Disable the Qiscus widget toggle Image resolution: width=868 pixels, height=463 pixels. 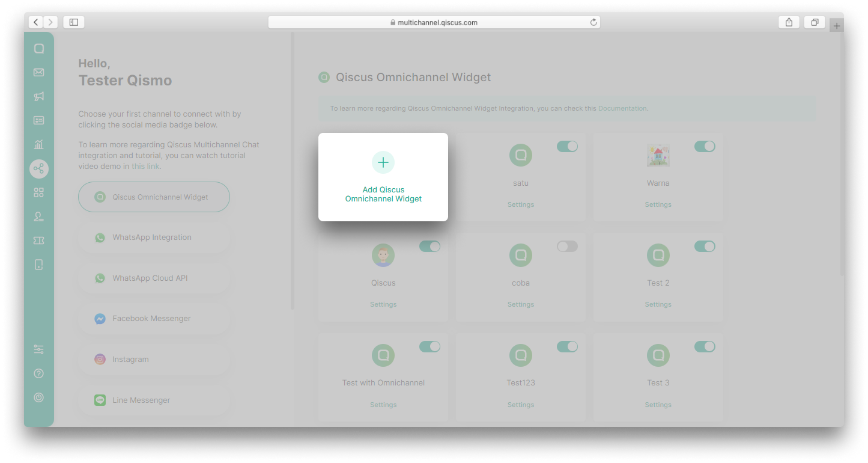[429, 246]
